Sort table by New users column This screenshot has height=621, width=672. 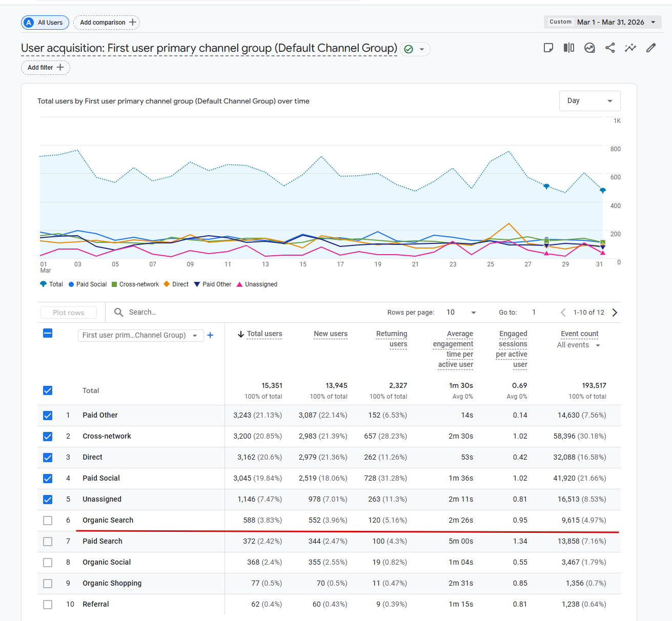[331, 334]
